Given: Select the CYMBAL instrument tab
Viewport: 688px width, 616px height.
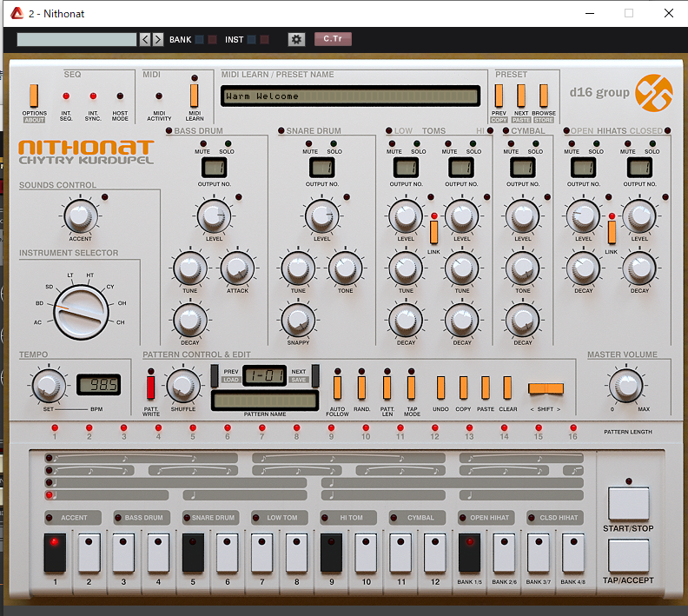Looking at the screenshot, I should pyautogui.click(x=418, y=518).
